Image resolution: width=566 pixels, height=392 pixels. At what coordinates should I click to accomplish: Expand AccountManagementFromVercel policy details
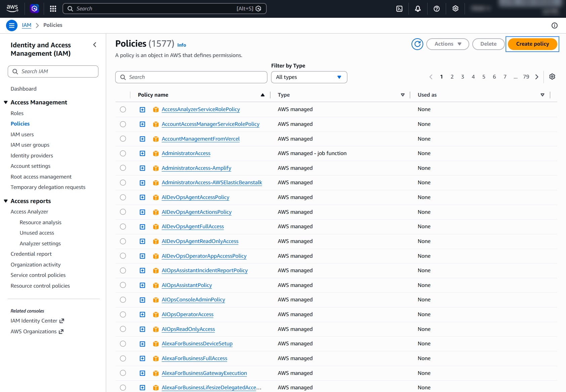142,139
